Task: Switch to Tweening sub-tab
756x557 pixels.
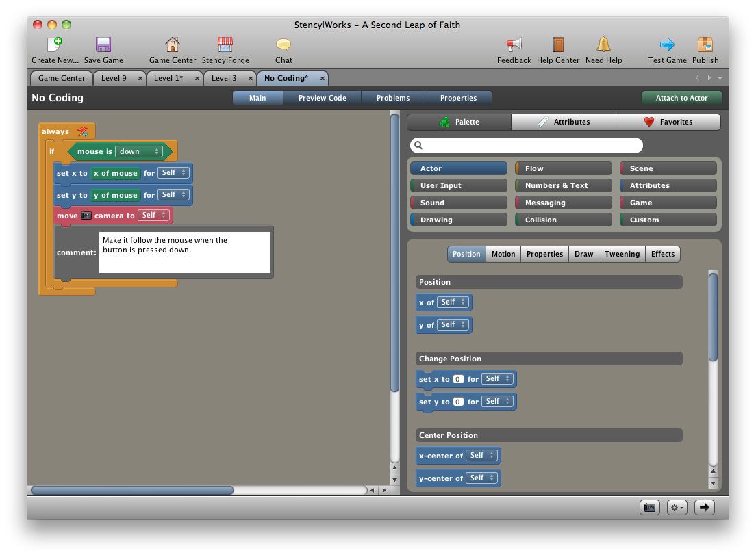Action: coord(622,254)
